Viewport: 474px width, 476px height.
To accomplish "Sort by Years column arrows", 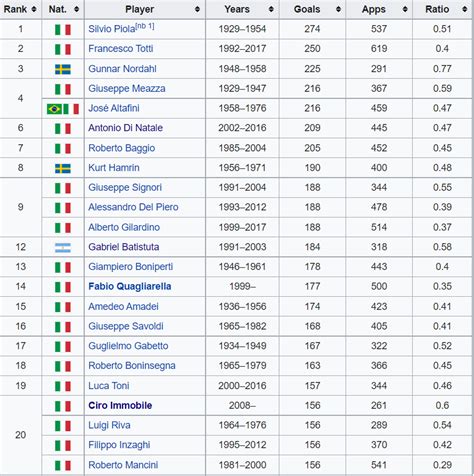I will click(271, 9).
